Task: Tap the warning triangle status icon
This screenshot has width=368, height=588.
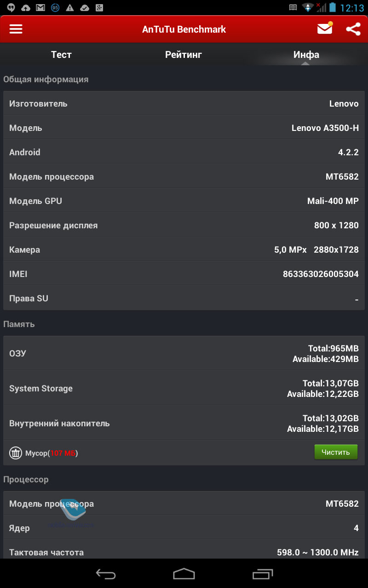Action: (x=69, y=7)
